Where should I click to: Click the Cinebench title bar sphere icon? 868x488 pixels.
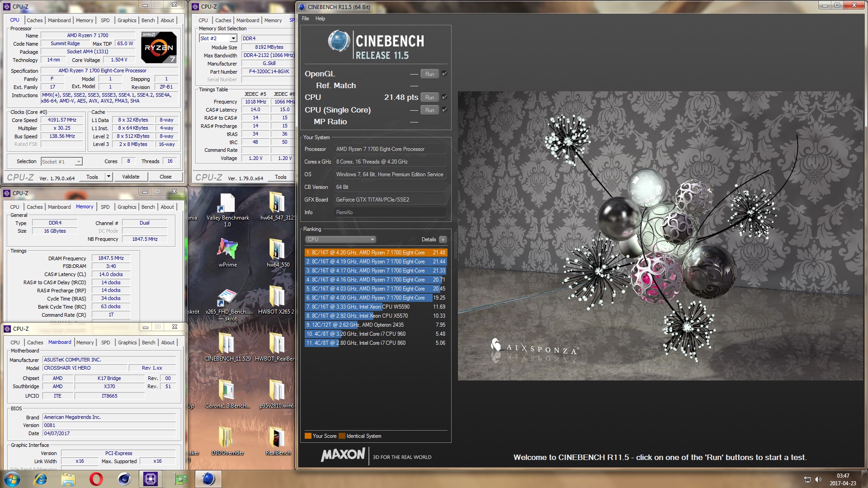(302, 7)
